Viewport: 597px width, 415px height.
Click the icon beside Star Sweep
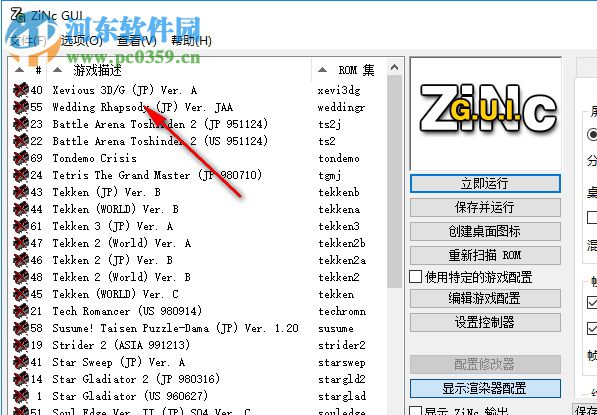point(21,362)
